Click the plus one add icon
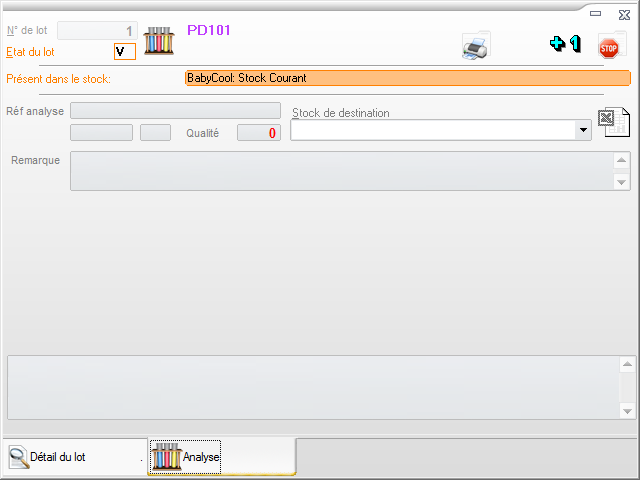Screen dimensions: 640x480 (564, 44)
